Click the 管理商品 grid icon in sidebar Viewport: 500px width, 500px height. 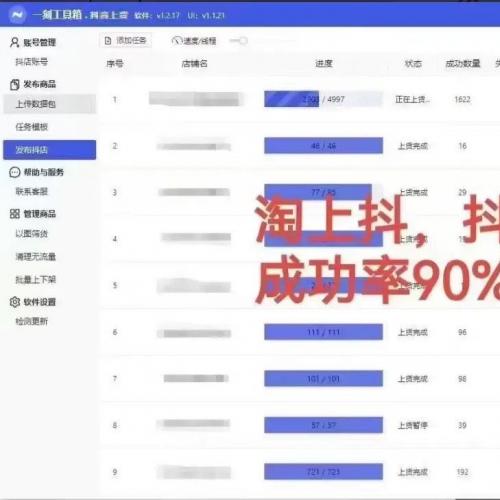click(14, 214)
